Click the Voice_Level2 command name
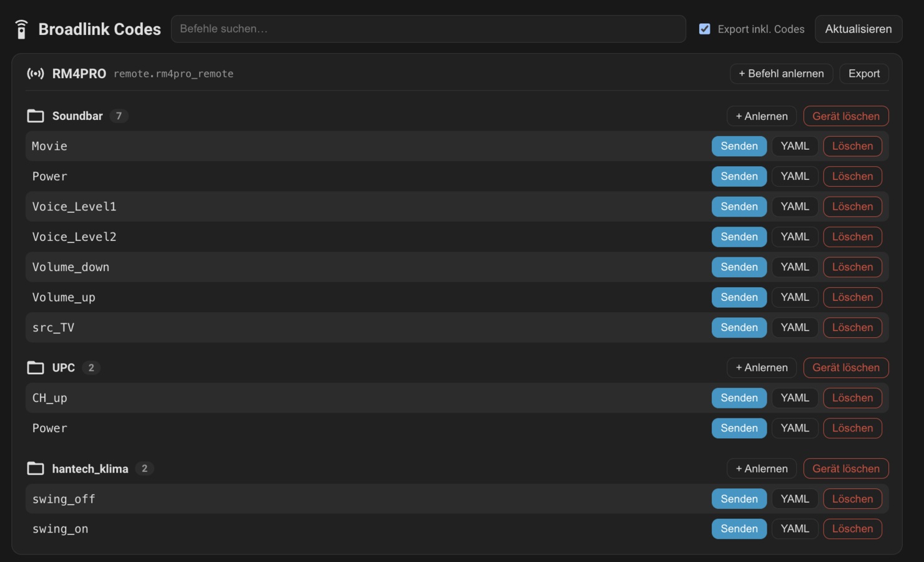The image size is (924, 562). (74, 237)
